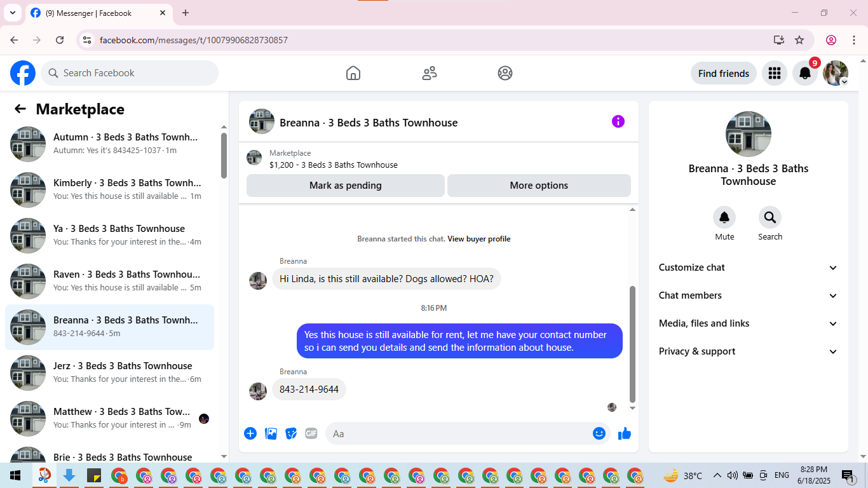Go to the Home feed icon

pos(353,73)
